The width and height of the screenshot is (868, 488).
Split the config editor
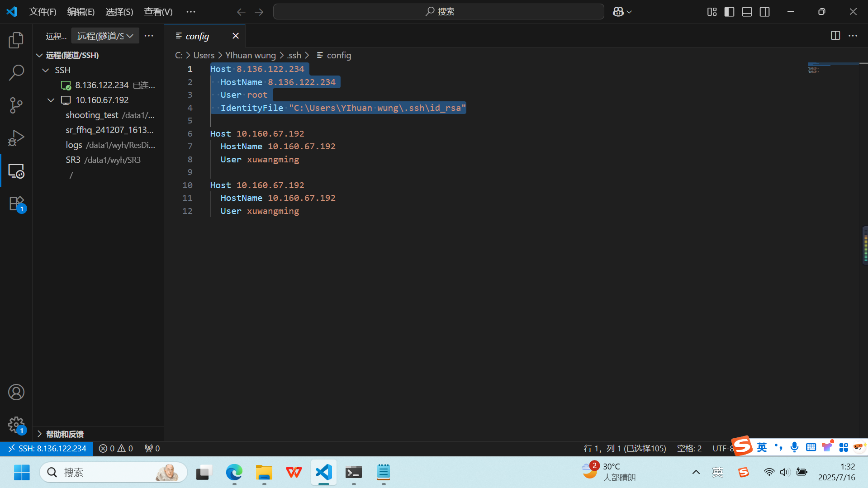point(835,36)
